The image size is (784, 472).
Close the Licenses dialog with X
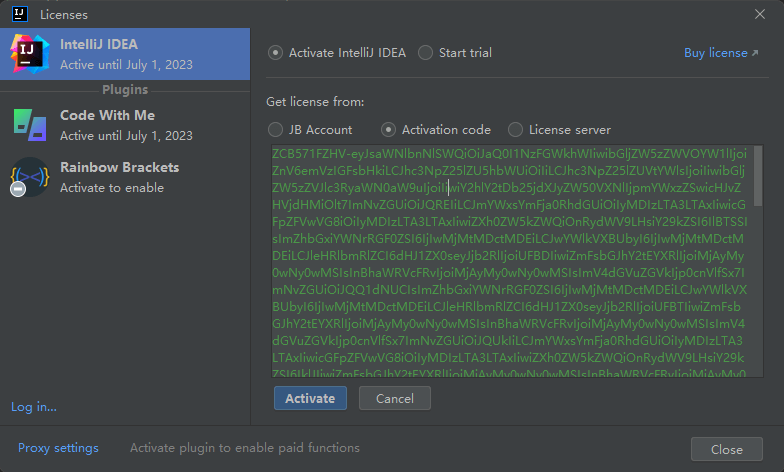coord(759,14)
